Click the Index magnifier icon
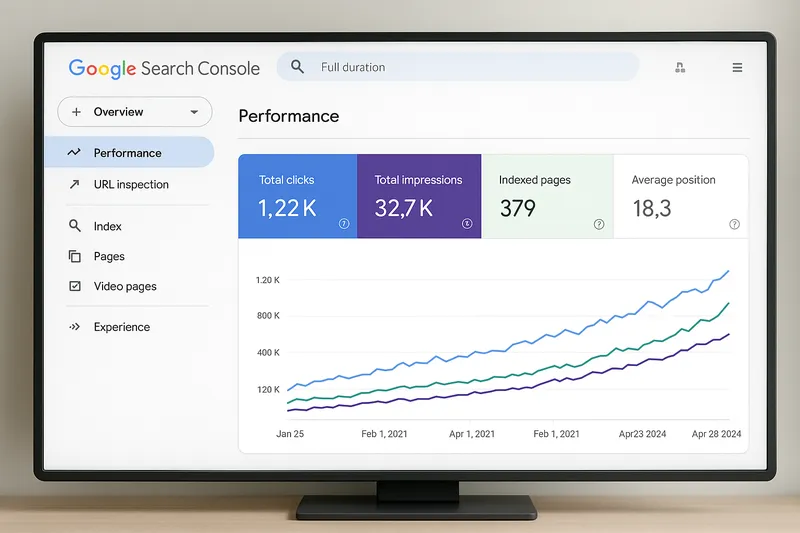 pyautogui.click(x=74, y=225)
